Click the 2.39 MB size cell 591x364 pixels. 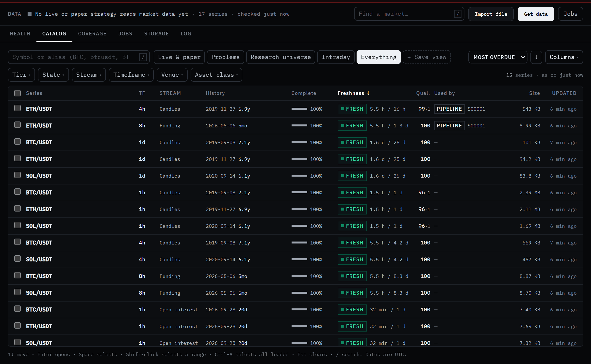[530, 193]
